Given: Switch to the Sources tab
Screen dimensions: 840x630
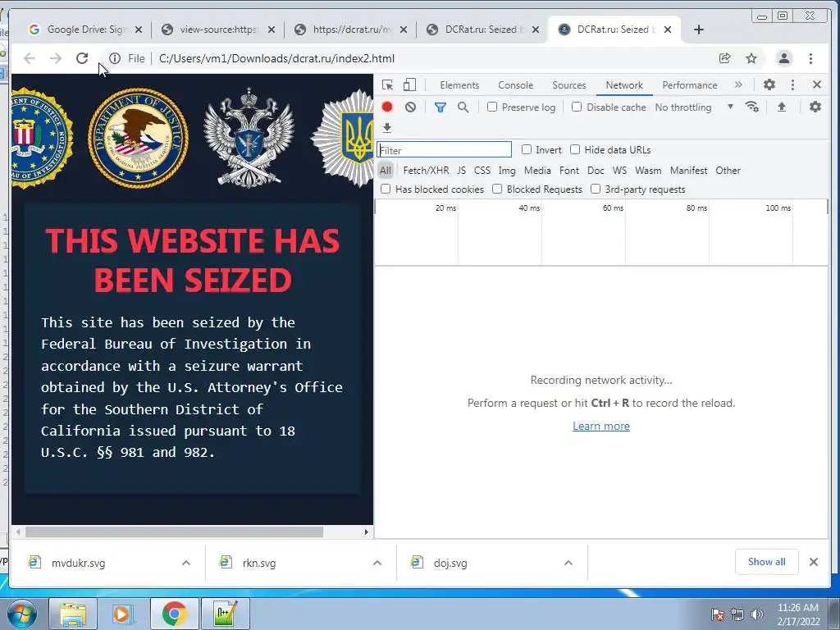Looking at the screenshot, I should 569,85.
